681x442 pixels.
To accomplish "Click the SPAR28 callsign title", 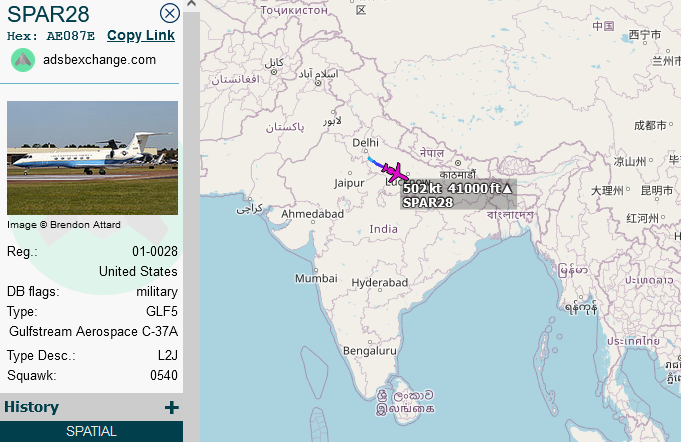I will 48,13.
